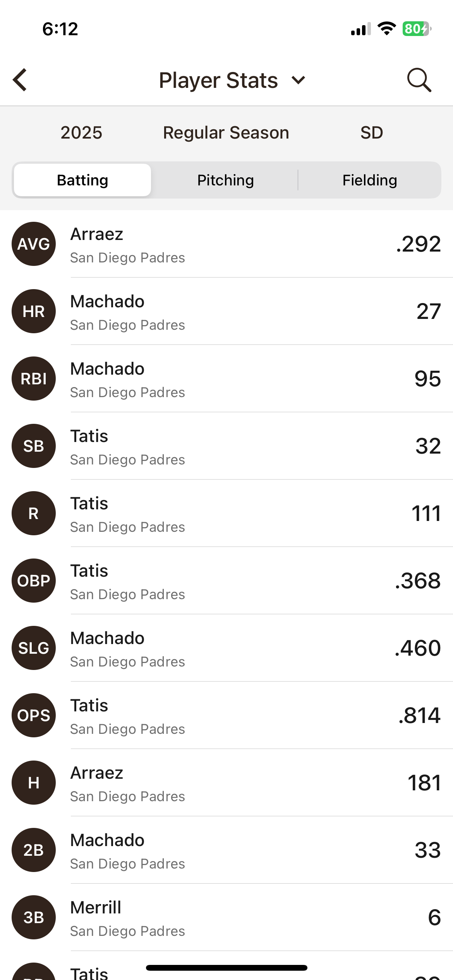This screenshot has height=980, width=453.
Task: Tap the AVG stat badge icon
Action: coord(34,244)
